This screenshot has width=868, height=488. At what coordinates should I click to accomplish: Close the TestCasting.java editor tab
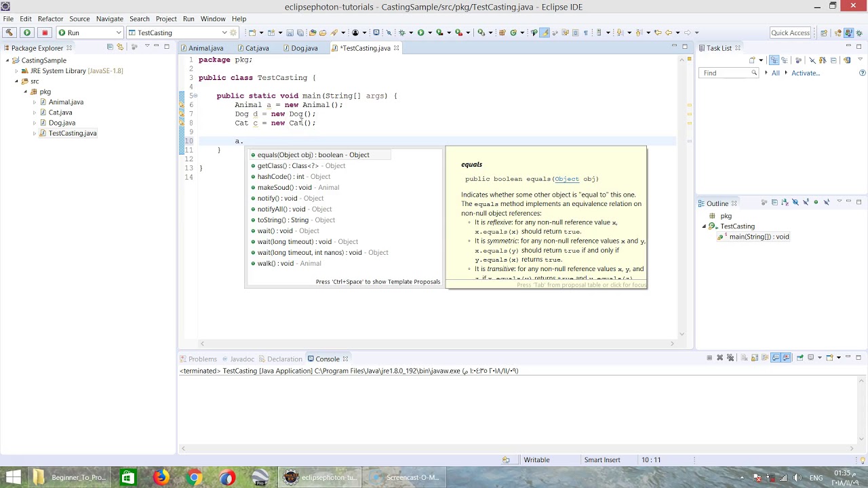point(397,48)
